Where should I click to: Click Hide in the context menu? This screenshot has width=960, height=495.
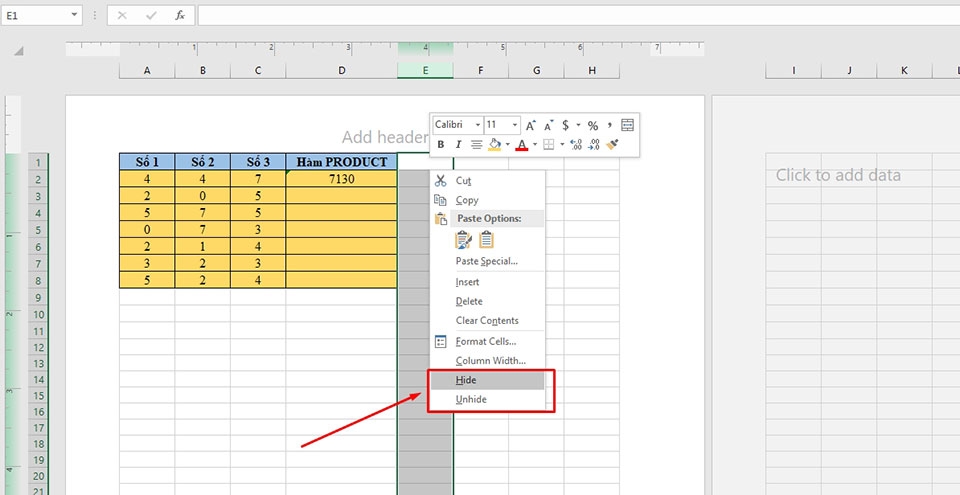click(487, 380)
